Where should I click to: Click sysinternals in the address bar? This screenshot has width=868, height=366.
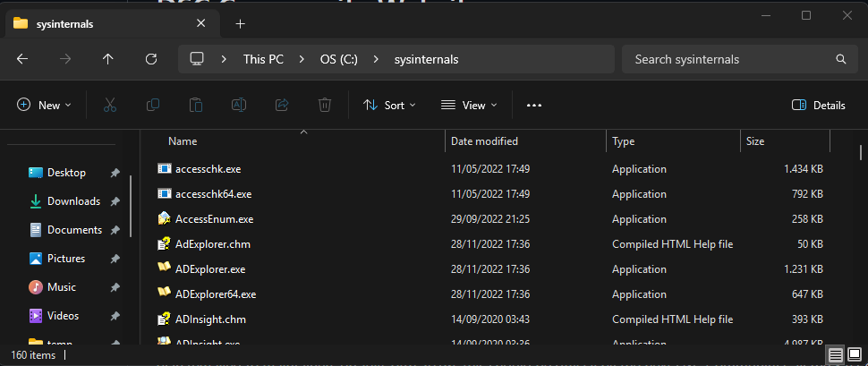point(426,59)
